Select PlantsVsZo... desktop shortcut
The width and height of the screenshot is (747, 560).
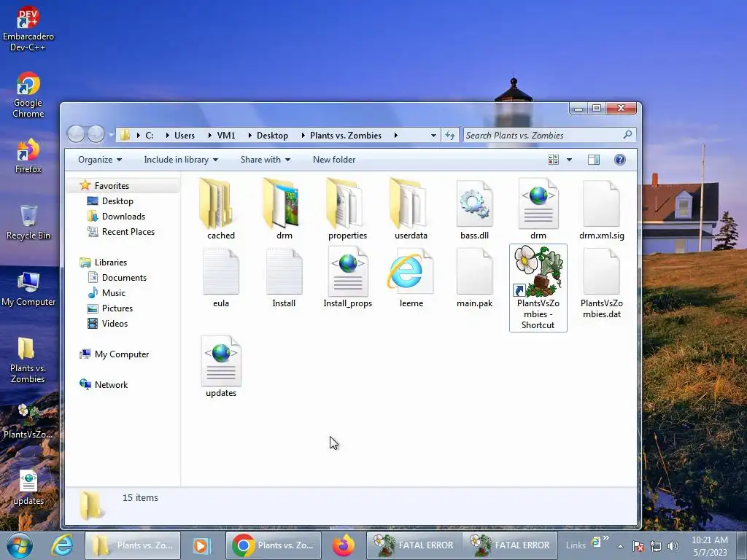point(28,421)
